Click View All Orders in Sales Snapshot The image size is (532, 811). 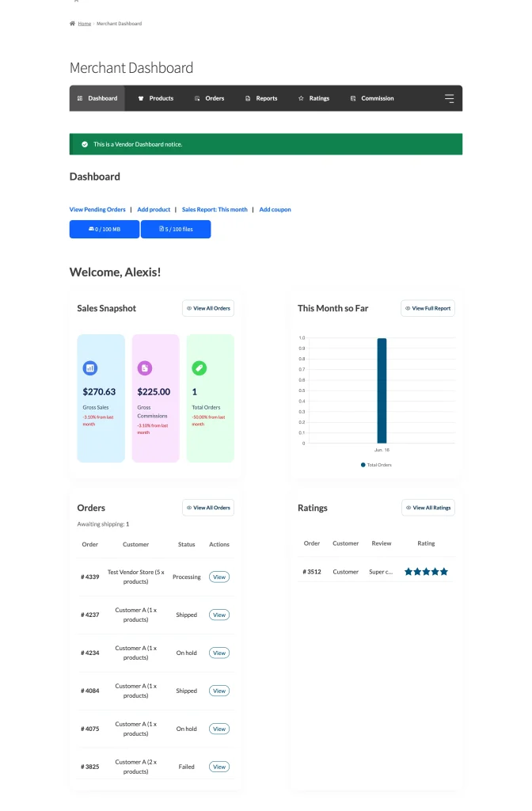(208, 308)
